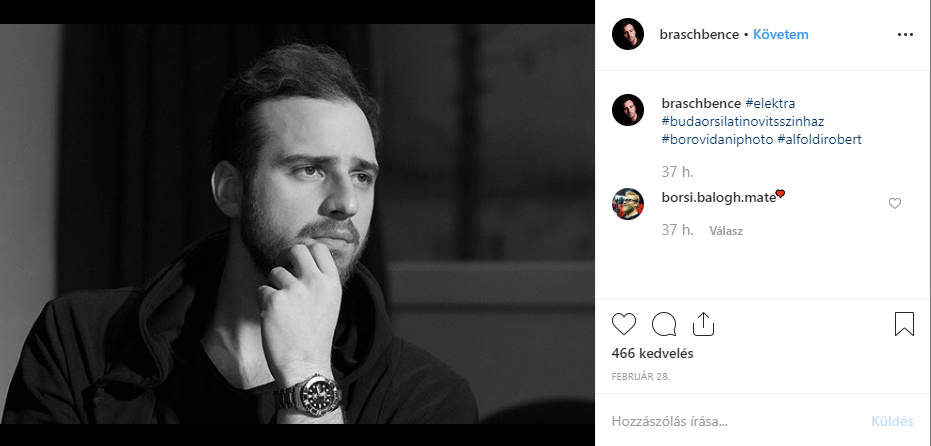Viewport: 931px width, 446px height.
Task: Open braschbence username in the header
Action: 699,34
